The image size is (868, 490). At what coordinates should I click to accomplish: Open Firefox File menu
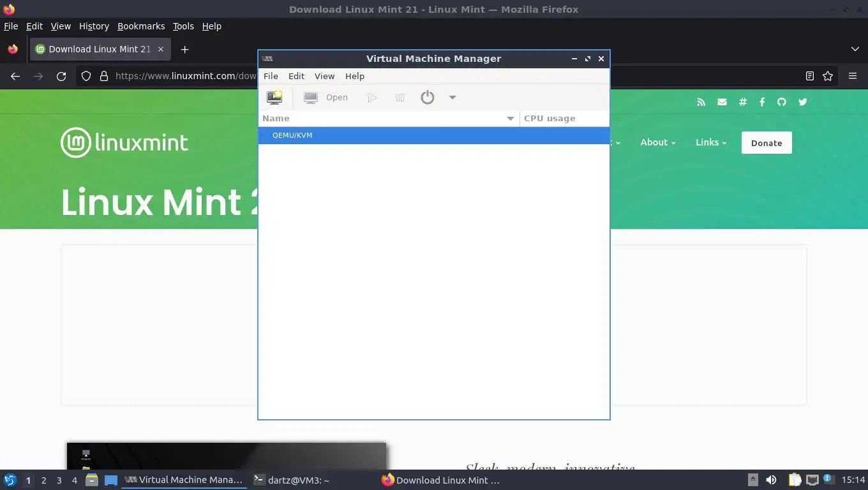(11, 26)
